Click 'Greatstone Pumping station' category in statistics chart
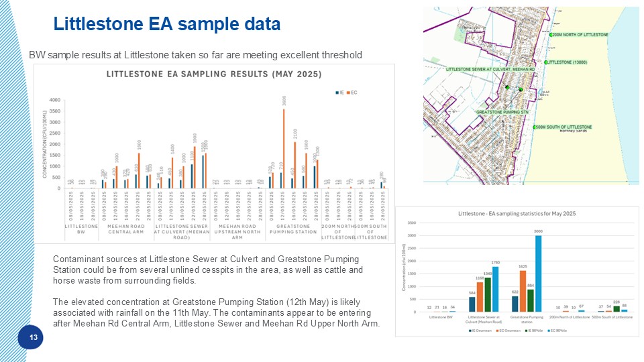644x362 pixels. (x=527, y=319)
